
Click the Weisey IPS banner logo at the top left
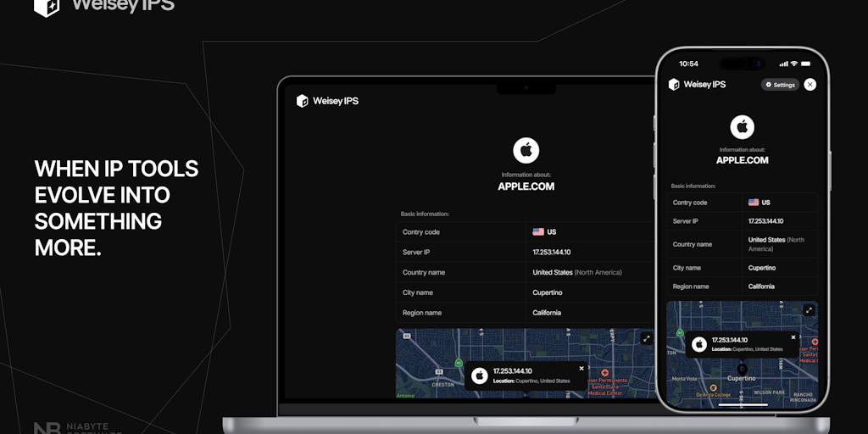[104, 6]
